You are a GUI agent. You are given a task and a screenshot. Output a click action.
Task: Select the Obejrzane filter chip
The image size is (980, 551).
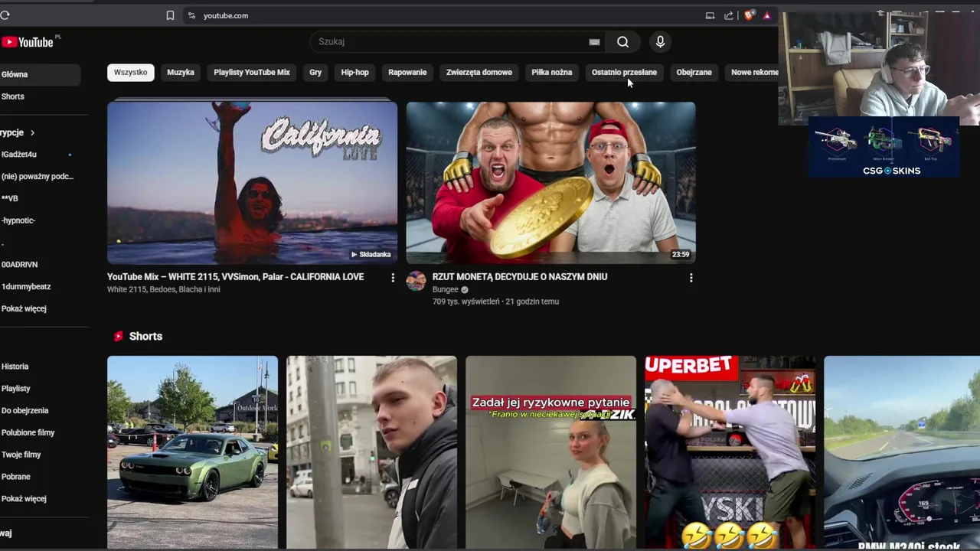(694, 72)
